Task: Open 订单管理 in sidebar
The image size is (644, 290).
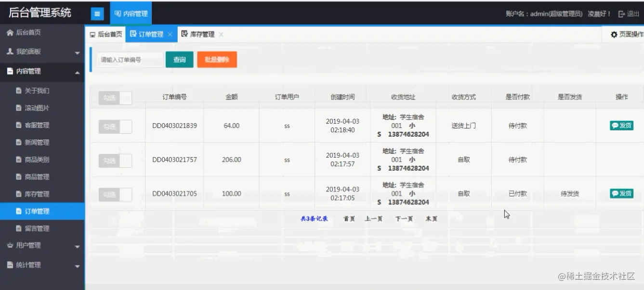Action: click(x=42, y=211)
